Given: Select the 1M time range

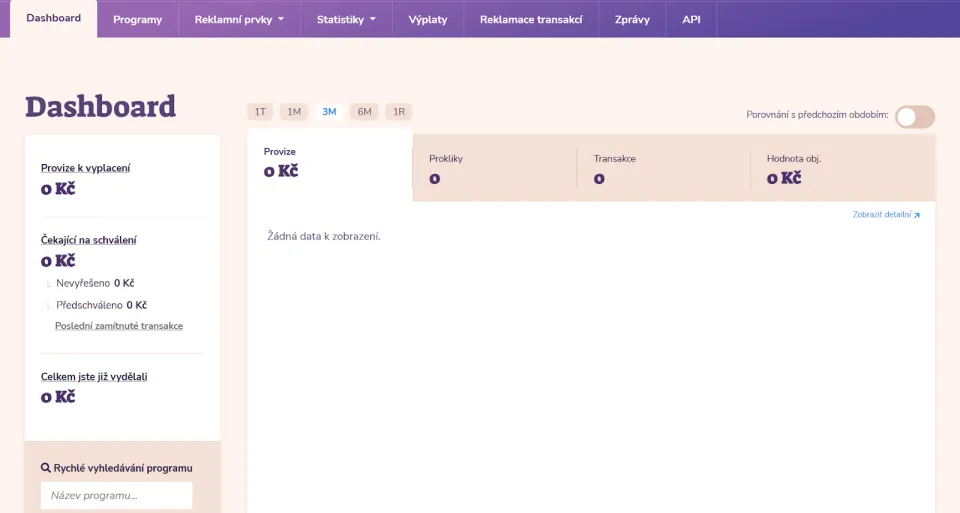Looking at the screenshot, I should [x=294, y=111].
